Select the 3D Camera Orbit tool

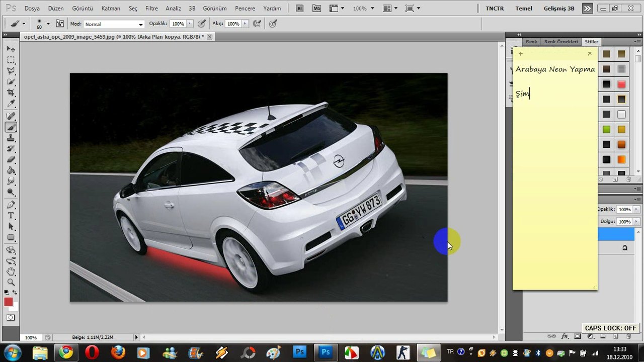click(11, 261)
